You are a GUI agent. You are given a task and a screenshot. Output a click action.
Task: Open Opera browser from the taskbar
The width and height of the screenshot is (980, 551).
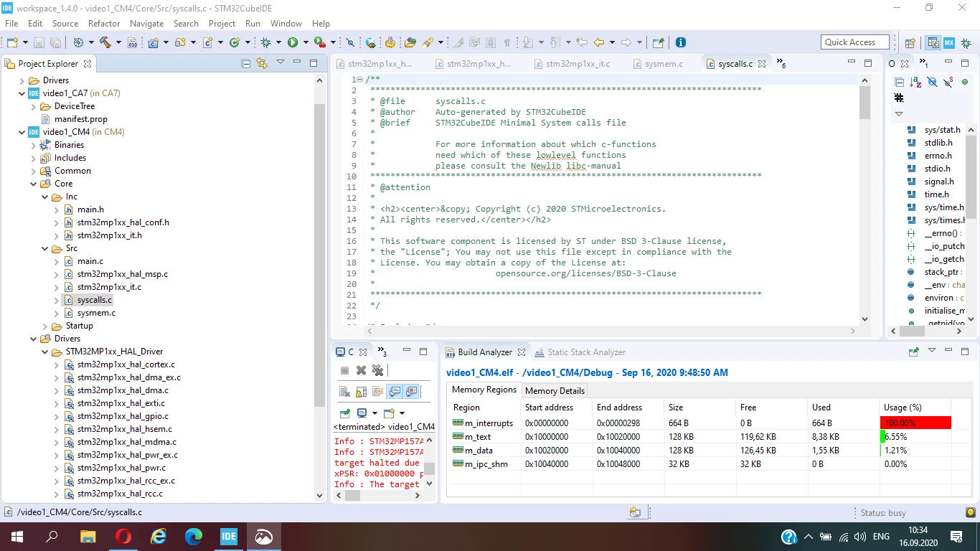click(x=123, y=536)
